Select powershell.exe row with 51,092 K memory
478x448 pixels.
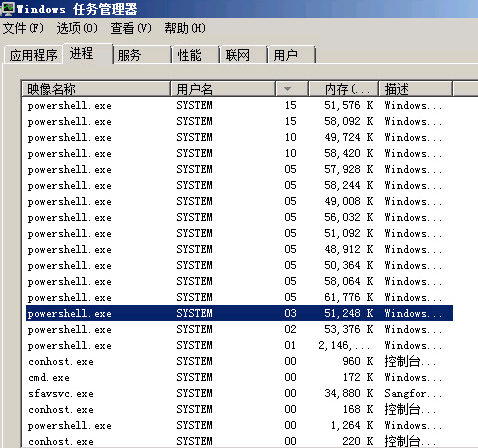click(239, 233)
